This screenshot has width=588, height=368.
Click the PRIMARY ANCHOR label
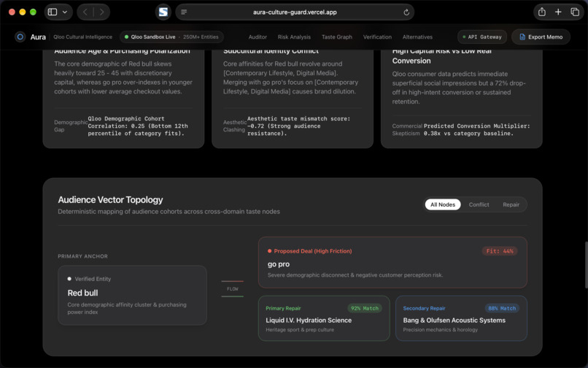click(x=82, y=256)
